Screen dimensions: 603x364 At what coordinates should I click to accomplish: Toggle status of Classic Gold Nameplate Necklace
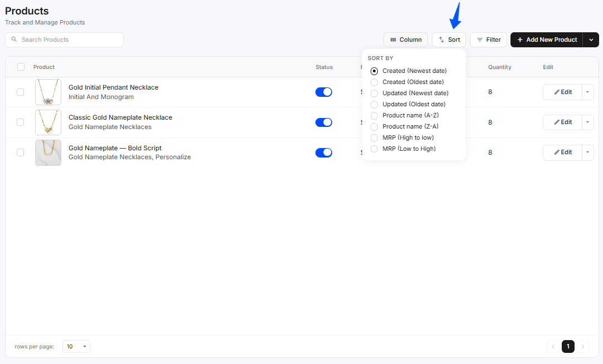(x=324, y=122)
